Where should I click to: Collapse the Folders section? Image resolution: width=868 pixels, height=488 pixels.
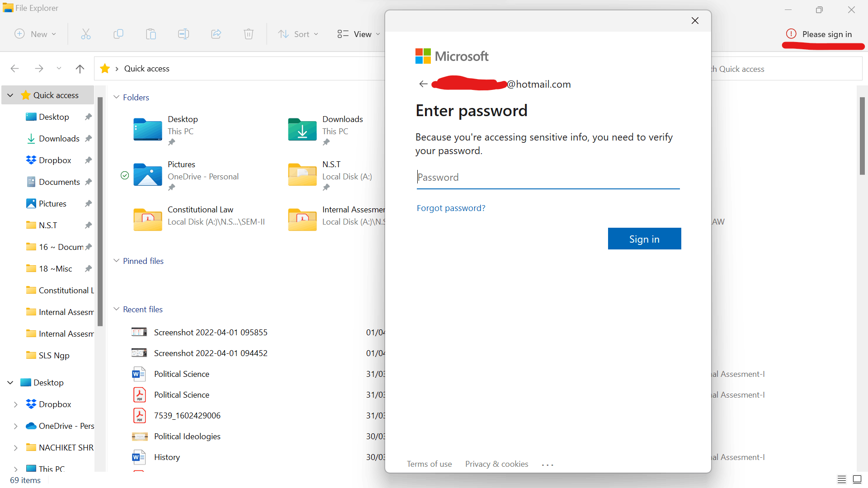point(117,97)
